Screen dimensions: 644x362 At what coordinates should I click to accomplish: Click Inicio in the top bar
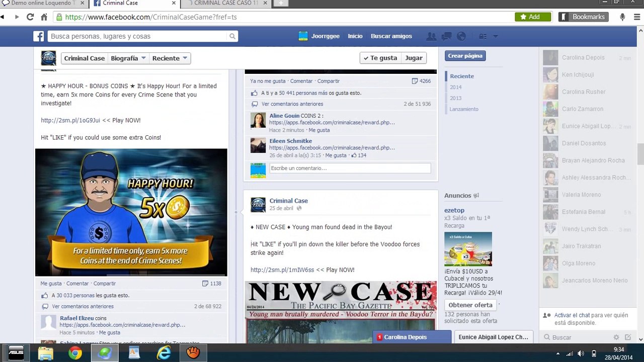tap(355, 36)
